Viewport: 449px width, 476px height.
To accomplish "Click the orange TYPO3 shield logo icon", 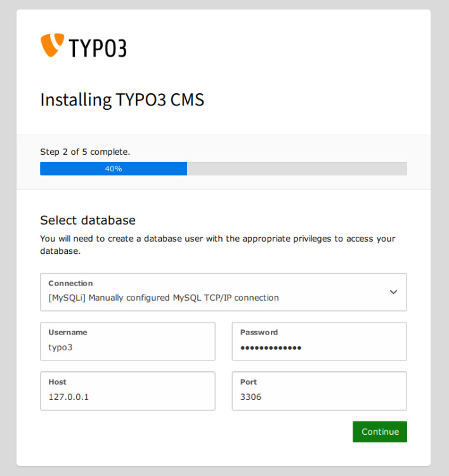I will coord(52,45).
